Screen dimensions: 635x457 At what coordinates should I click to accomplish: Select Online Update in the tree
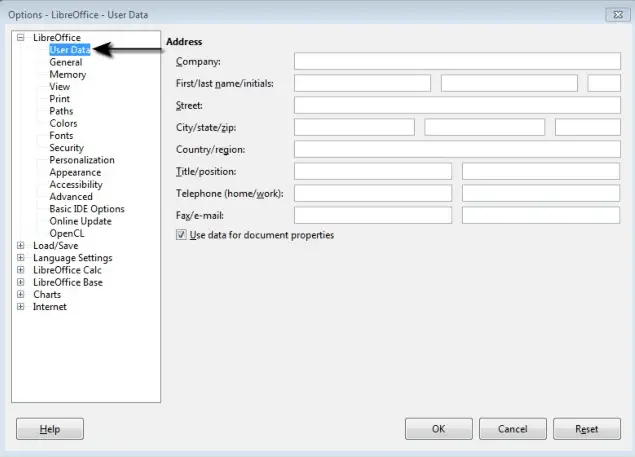80,221
